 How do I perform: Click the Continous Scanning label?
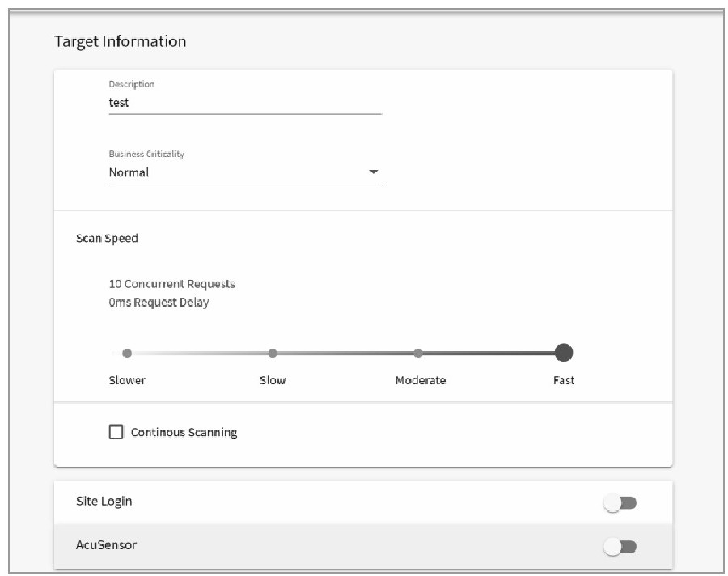click(184, 433)
